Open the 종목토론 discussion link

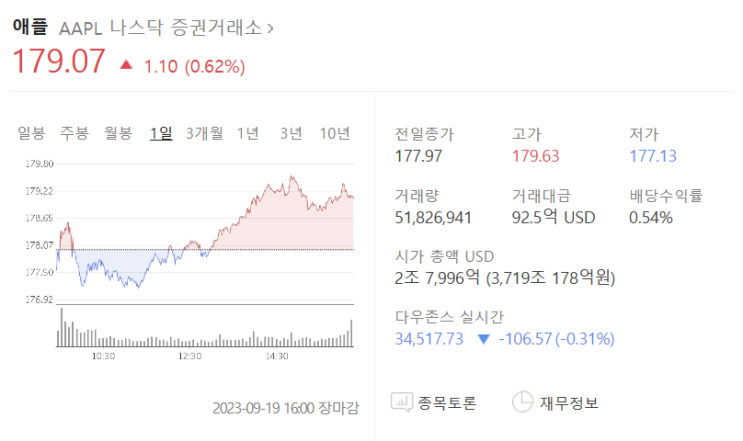449,403
